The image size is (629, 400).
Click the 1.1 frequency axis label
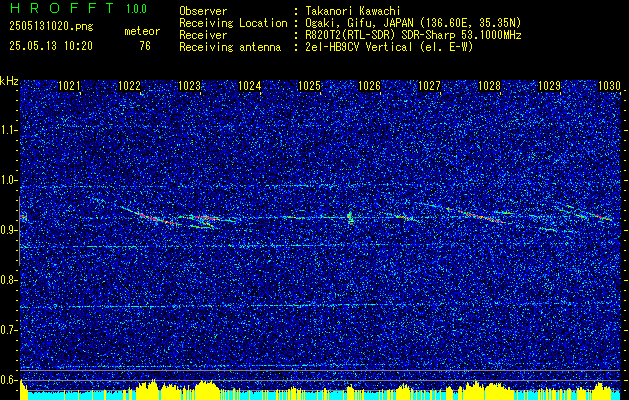9,130
